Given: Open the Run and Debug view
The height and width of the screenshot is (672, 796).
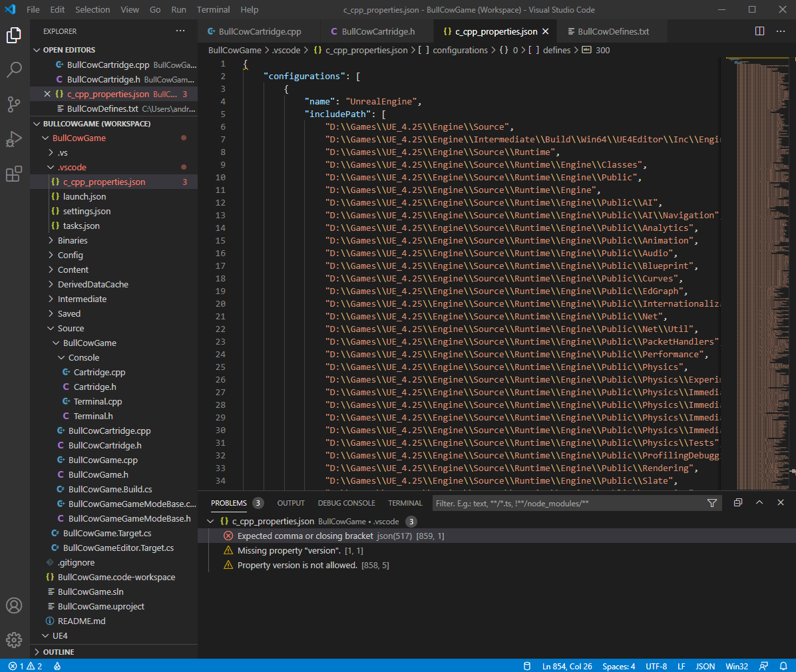Looking at the screenshot, I should tap(14, 140).
